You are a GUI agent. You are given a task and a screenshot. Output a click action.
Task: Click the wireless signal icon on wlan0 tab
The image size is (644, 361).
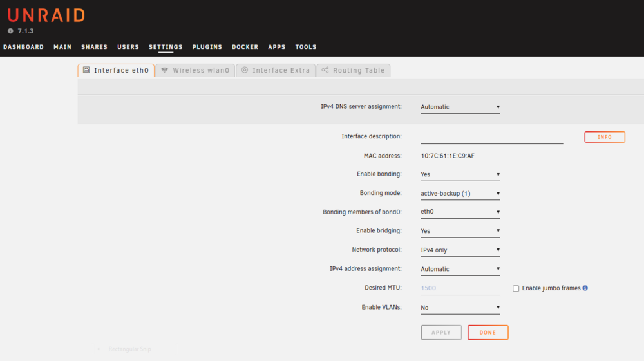[165, 69]
